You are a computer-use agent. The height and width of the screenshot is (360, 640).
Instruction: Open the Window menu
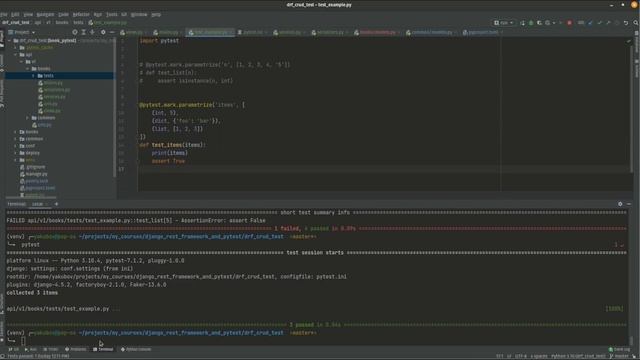pos(139,14)
